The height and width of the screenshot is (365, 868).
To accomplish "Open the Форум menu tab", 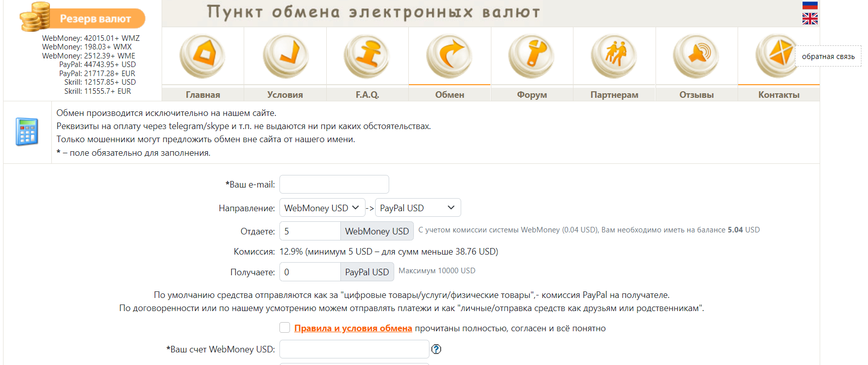I will pyautogui.click(x=532, y=94).
